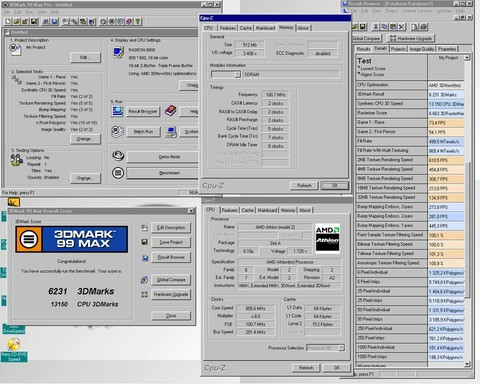Open the File menu in 3DMark window
This screenshot has height=384, width=480.
coord(7,12)
